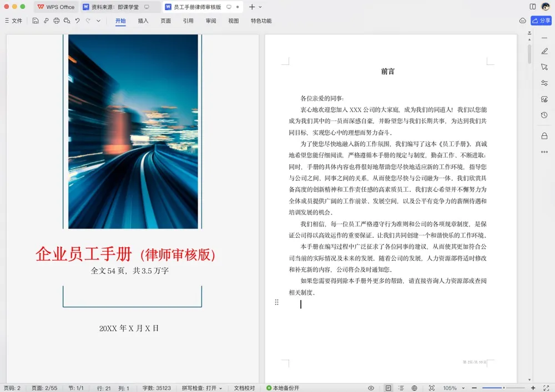Switch to the 引用 ribbon tab

(188, 21)
